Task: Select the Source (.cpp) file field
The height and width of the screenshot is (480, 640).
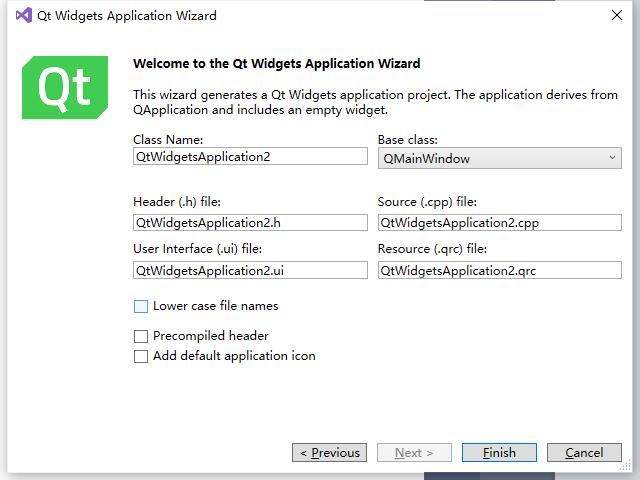Action: coord(500,223)
